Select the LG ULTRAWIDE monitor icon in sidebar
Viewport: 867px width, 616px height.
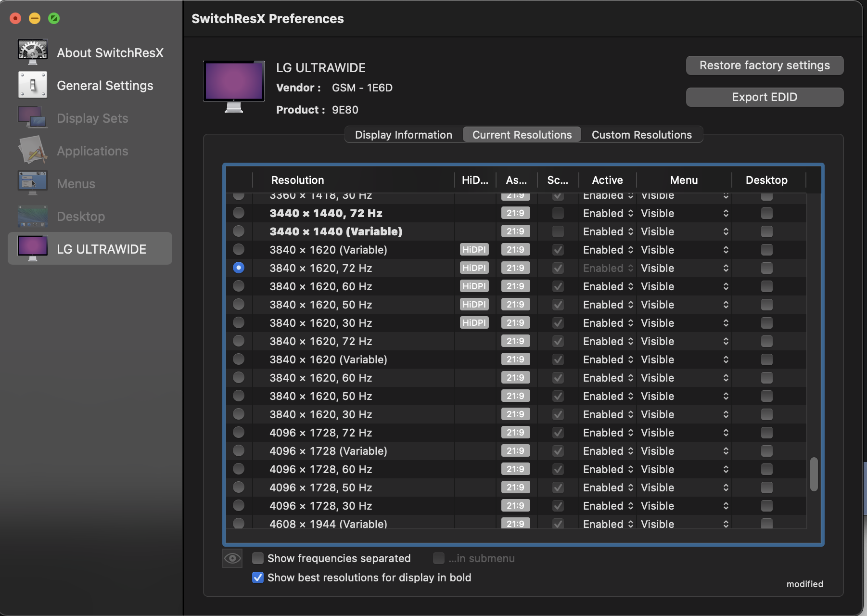coord(32,248)
